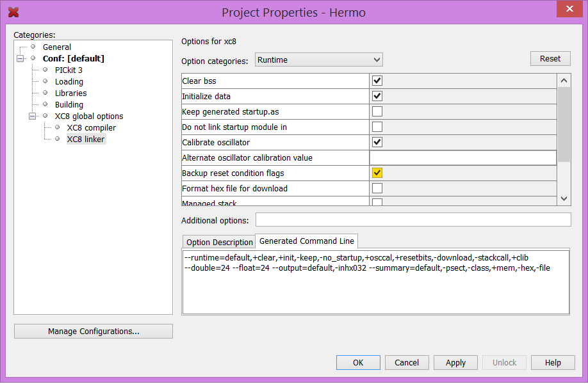
Task: Click the Manage Configurations button
Action: [x=94, y=332]
